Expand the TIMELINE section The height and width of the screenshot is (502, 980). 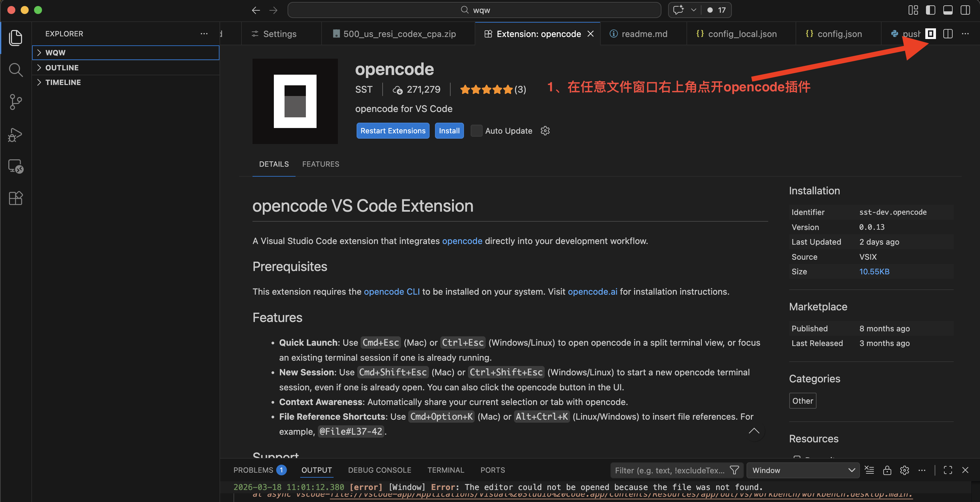[63, 82]
